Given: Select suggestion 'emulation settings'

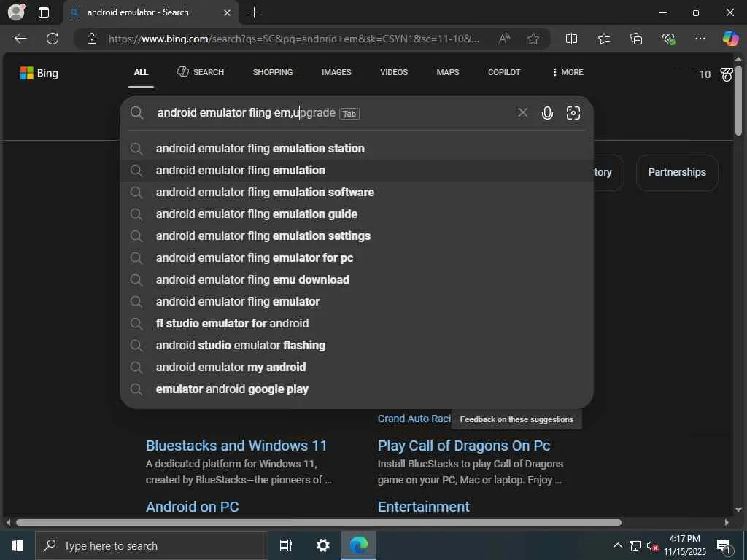Looking at the screenshot, I should [x=356, y=236].
